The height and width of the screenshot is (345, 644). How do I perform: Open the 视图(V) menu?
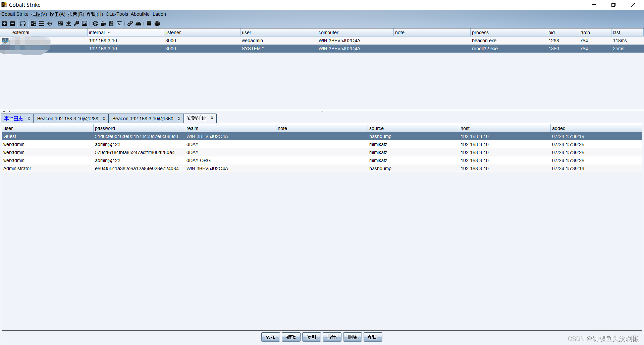pos(39,14)
